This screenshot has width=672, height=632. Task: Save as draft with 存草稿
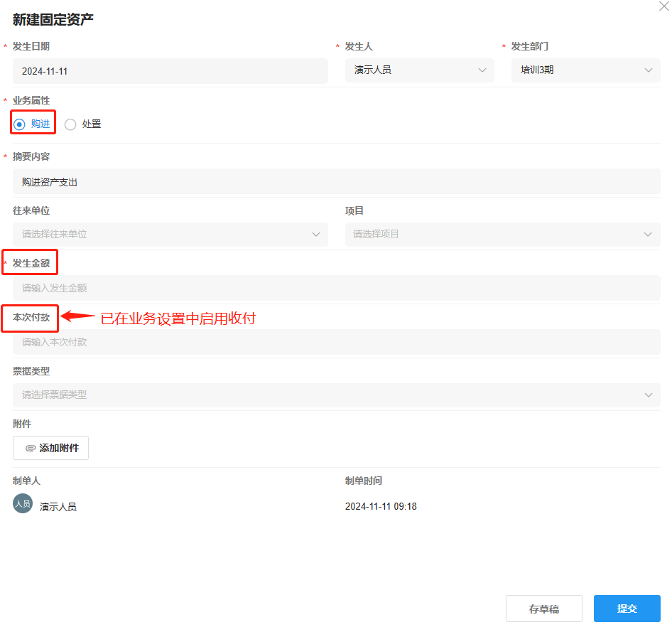(x=543, y=609)
